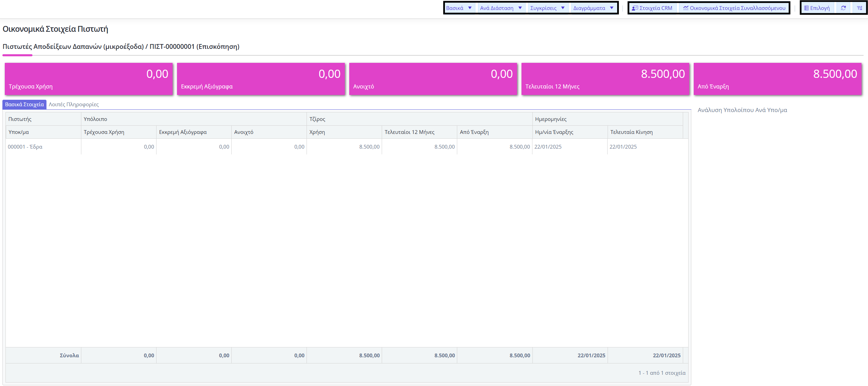The image size is (868, 386).
Task: Click the pager text 1 - 1 από 1 στοιχεία
Action: pos(662,373)
